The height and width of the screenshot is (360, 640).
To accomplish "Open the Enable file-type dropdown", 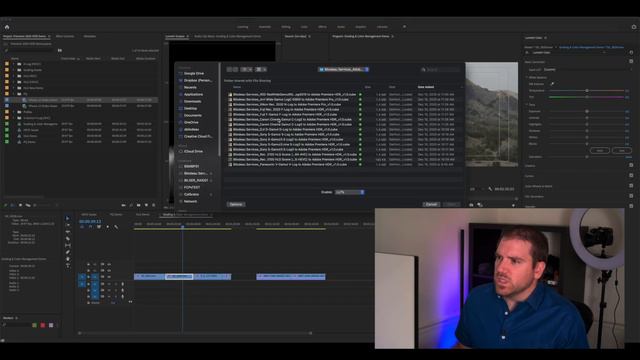I will [350, 192].
